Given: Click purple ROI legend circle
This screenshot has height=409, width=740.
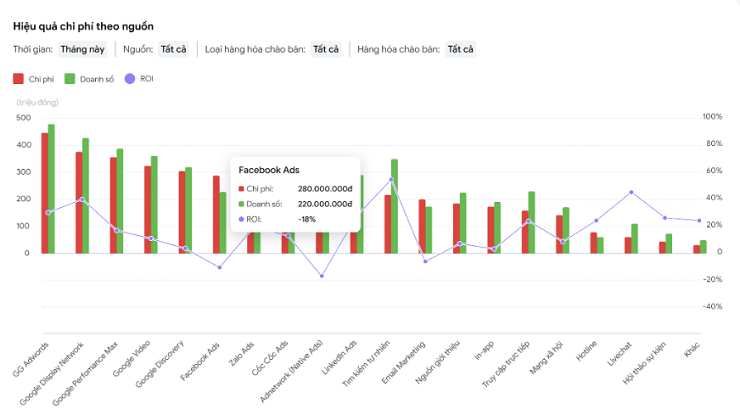Looking at the screenshot, I should tap(130, 79).
